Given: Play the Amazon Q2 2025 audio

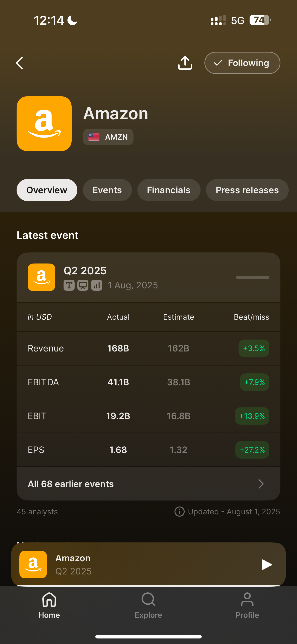Looking at the screenshot, I should tap(267, 565).
